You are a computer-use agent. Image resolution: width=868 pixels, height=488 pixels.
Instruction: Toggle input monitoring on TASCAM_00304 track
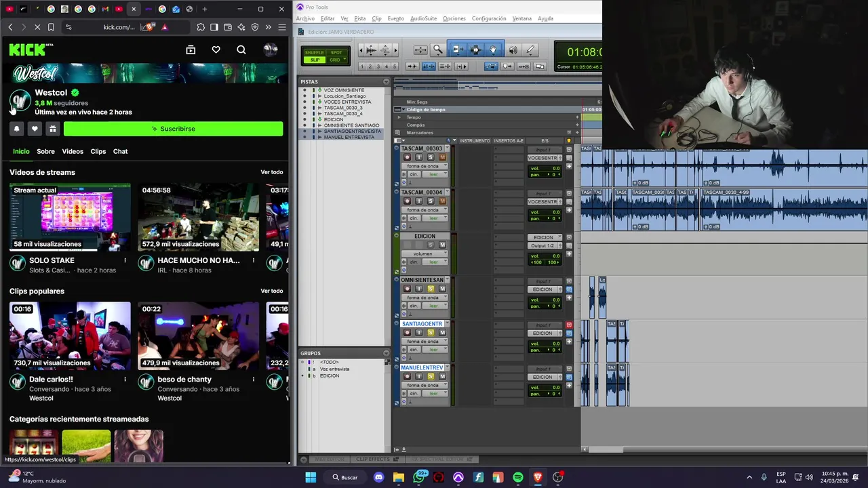tap(418, 201)
